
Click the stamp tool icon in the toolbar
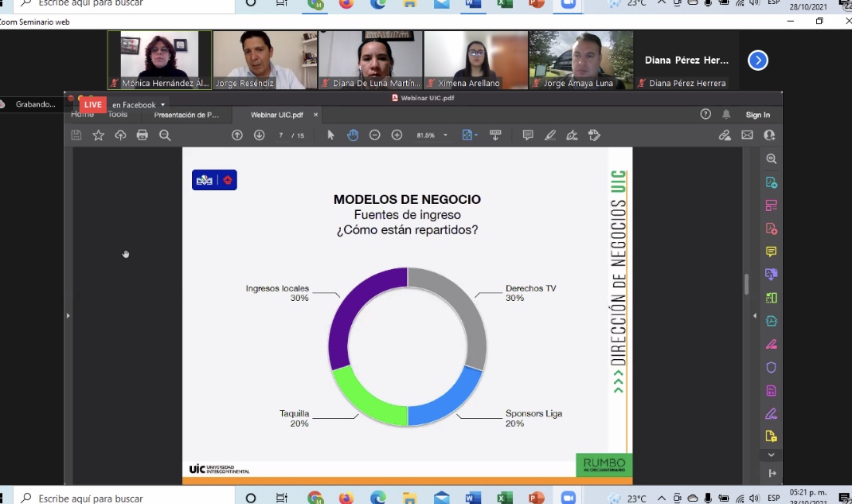[595, 135]
